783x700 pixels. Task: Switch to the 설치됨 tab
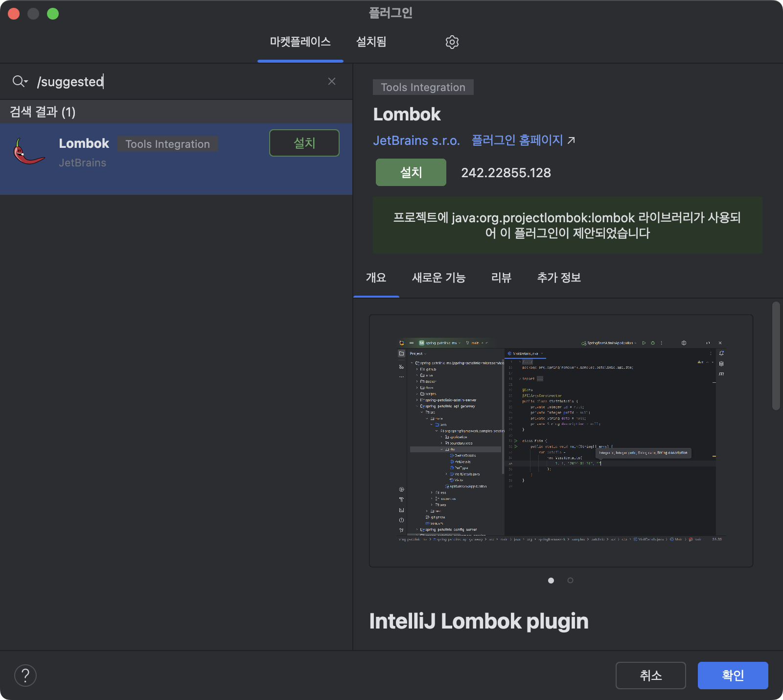tap(371, 42)
